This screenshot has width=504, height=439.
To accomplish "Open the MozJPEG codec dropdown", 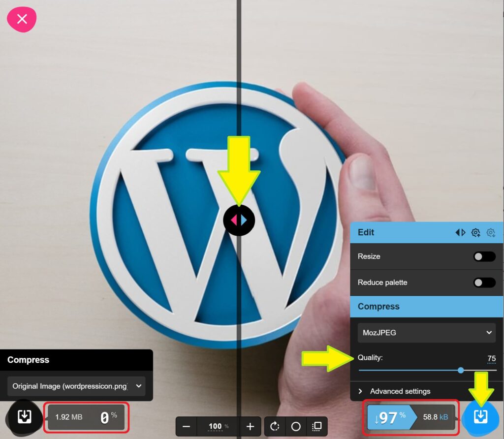I will click(x=427, y=333).
